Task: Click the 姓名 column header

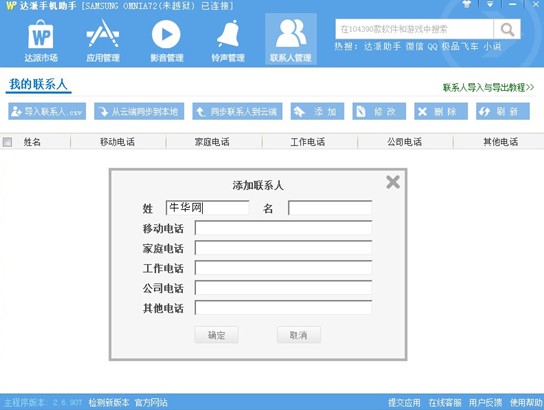Action: tap(32, 142)
